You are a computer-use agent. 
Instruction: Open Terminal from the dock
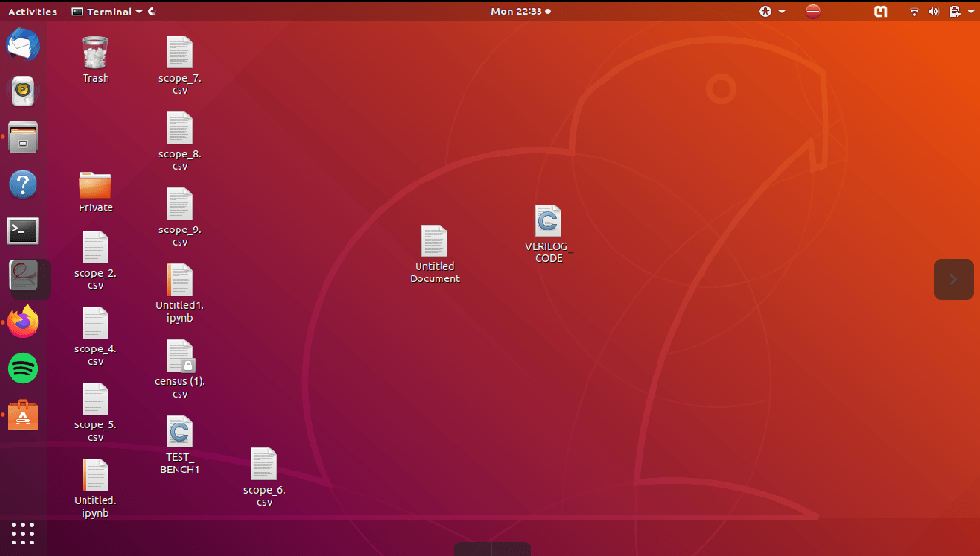click(22, 230)
